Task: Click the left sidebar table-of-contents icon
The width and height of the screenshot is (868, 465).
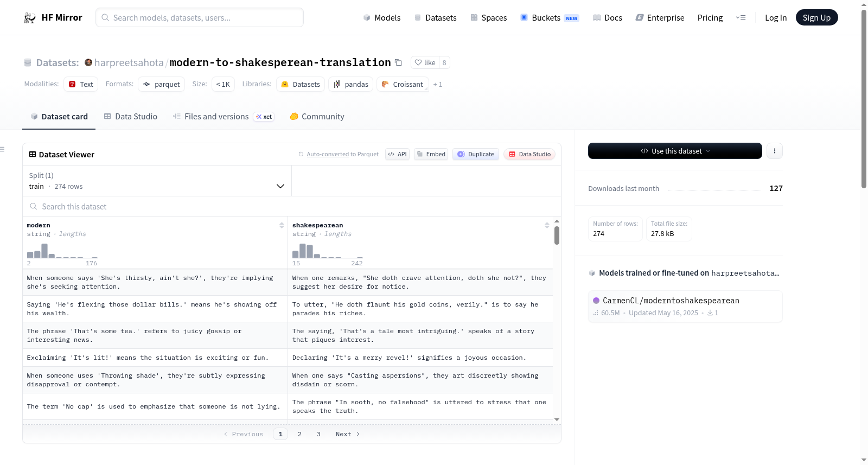Action: pyautogui.click(x=2, y=149)
